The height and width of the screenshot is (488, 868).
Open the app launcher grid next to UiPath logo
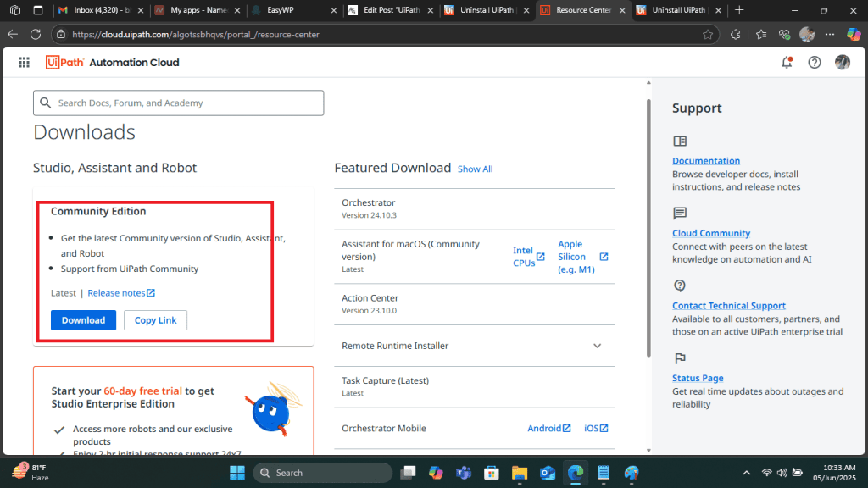tap(24, 62)
